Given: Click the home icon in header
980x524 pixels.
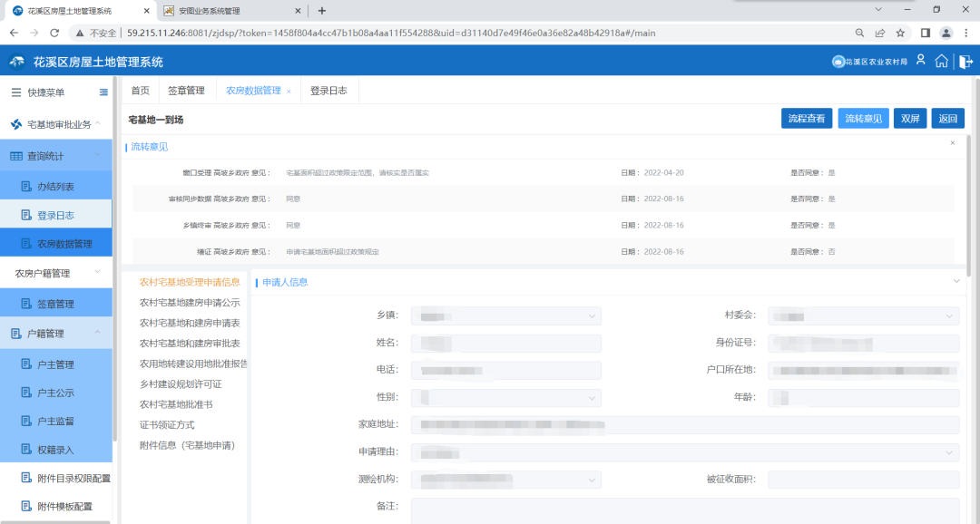Looking at the screenshot, I should pyautogui.click(x=942, y=62).
